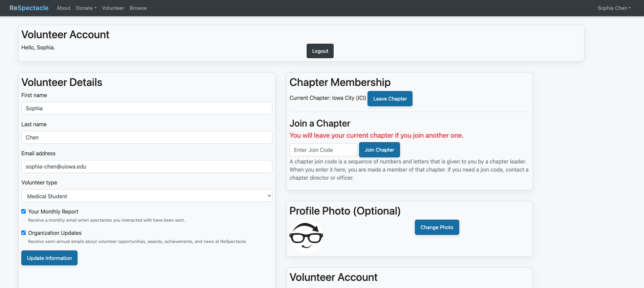Uncheck Your Monthly Report checkbox
Image resolution: width=644 pixels, height=288 pixels.
click(x=24, y=212)
